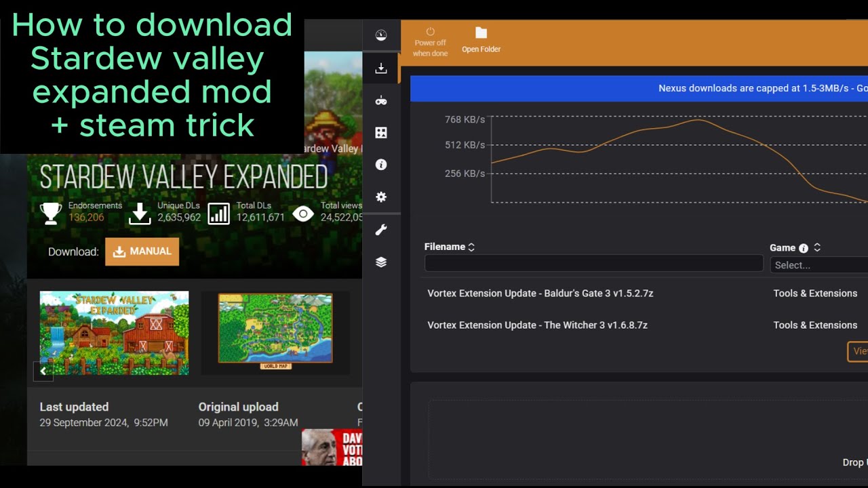
Task: Select the stacked layers icon in Vortex sidebar
Action: (x=381, y=262)
